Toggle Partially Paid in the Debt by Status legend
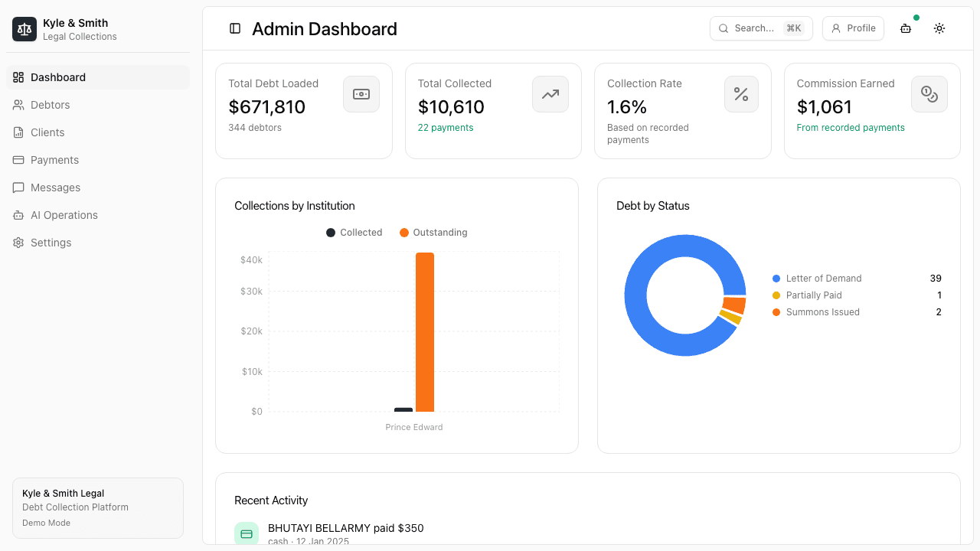 point(813,295)
